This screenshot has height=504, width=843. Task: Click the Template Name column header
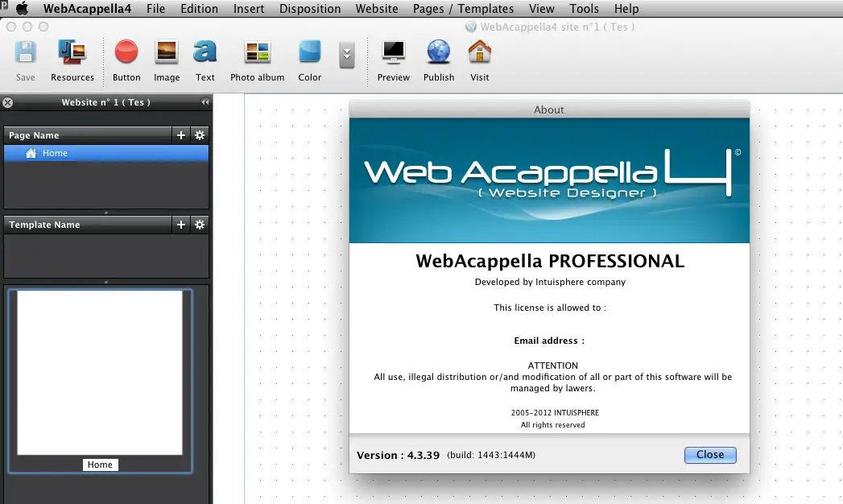pyautogui.click(x=88, y=224)
